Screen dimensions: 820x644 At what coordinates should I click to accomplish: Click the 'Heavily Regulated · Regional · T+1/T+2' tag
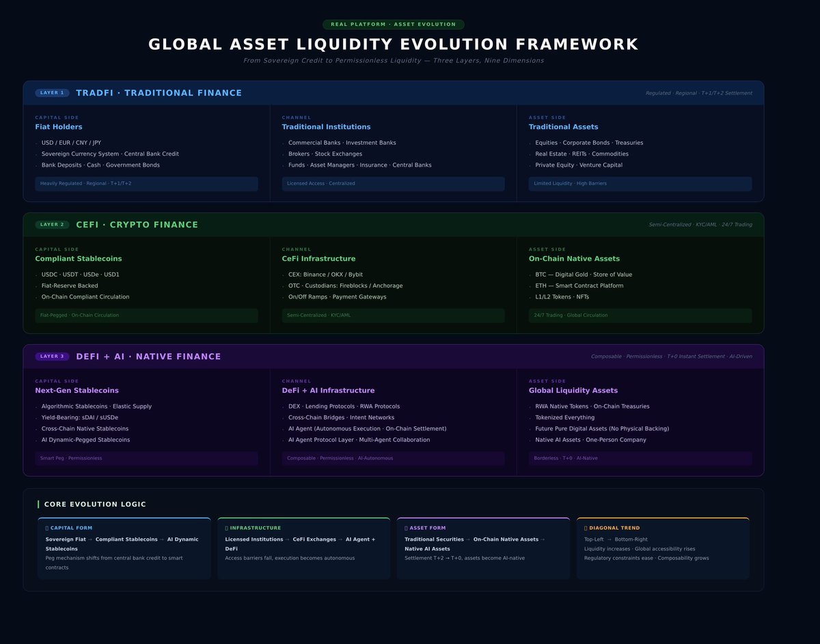pos(146,184)
